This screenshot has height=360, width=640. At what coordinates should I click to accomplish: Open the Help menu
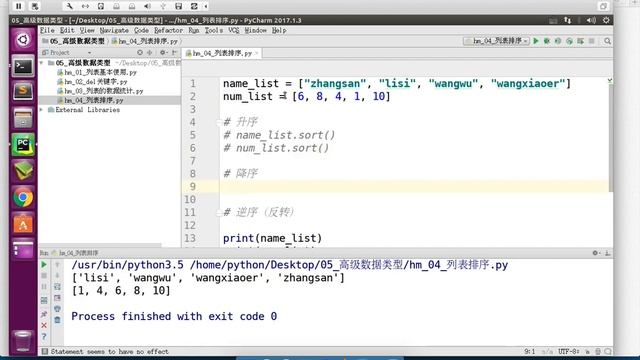coord(279,31)
